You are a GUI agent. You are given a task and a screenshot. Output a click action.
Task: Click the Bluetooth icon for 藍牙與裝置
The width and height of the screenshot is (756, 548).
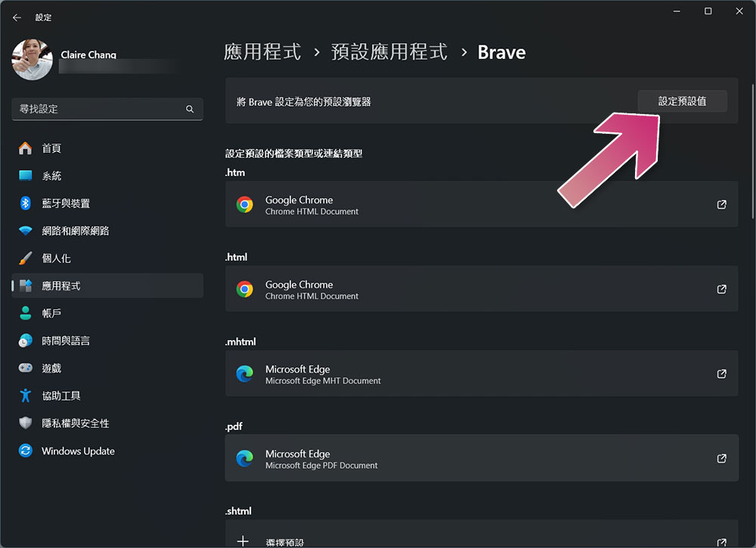coord(25,203)
